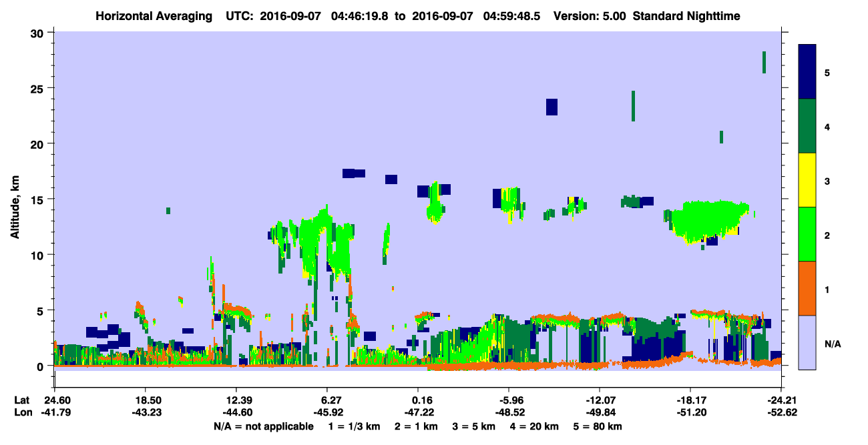Click the orange color bar segment for 1
The width and height of the screenshot is (868, 445).
[x=807, y=288]
